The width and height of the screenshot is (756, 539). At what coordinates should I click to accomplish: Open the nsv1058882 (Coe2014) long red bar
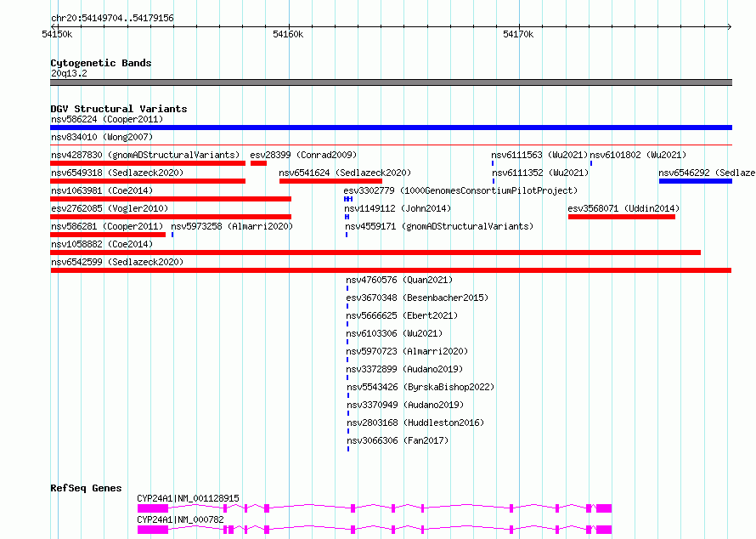pyautogui.click(x=375, y=252)
